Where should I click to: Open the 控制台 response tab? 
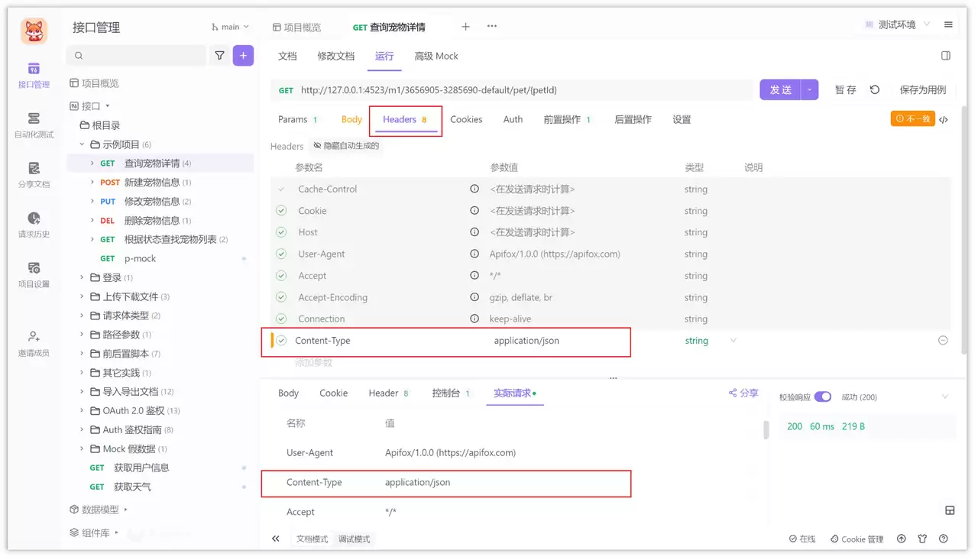pyautogui.click(x=451, y=393)
